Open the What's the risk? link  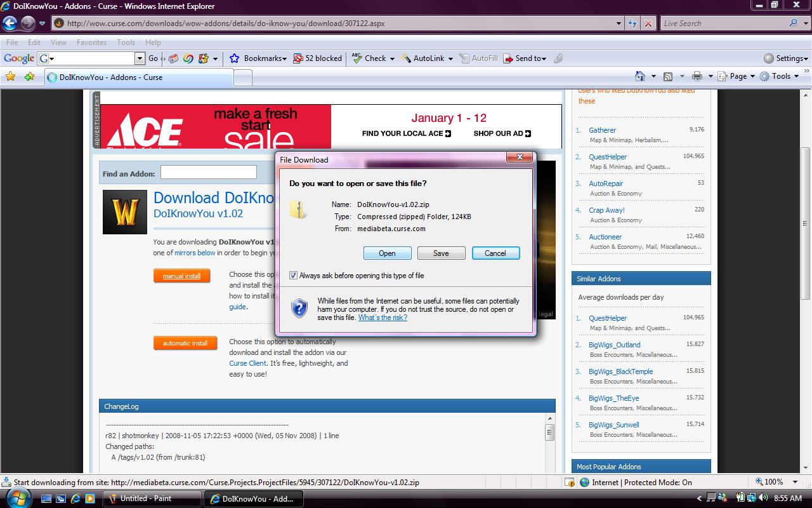(x=383, y=317)
